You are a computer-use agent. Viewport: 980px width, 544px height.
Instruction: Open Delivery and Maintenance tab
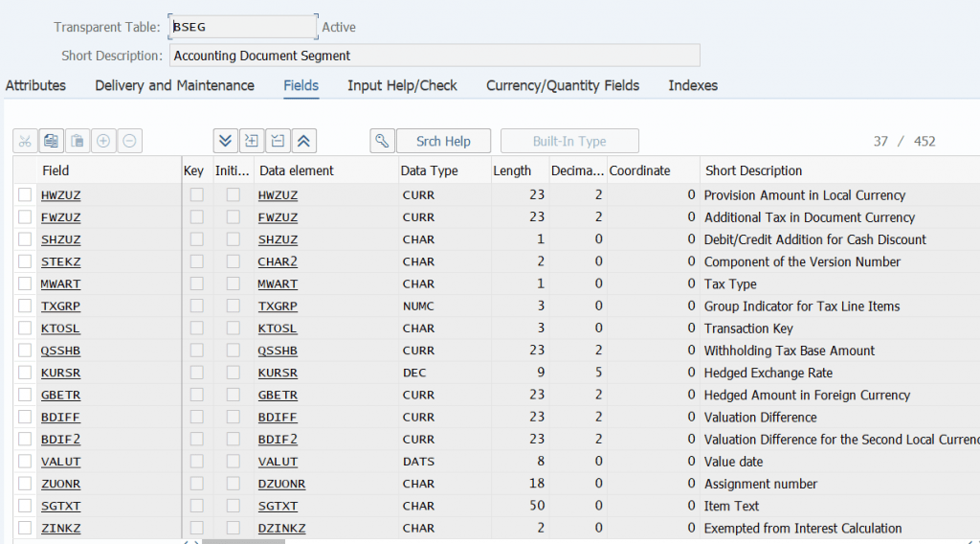click(174, 85)
